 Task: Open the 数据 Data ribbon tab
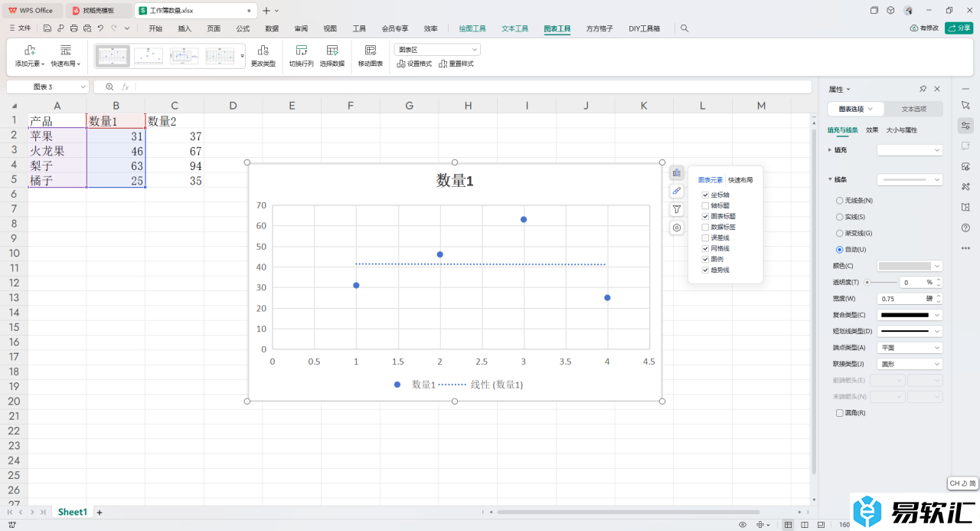(272, 28)
